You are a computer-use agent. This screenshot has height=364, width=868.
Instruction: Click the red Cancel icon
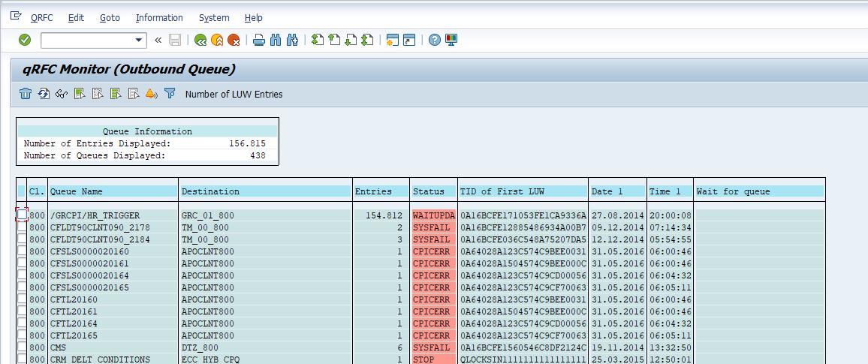[x=234, y=41]
